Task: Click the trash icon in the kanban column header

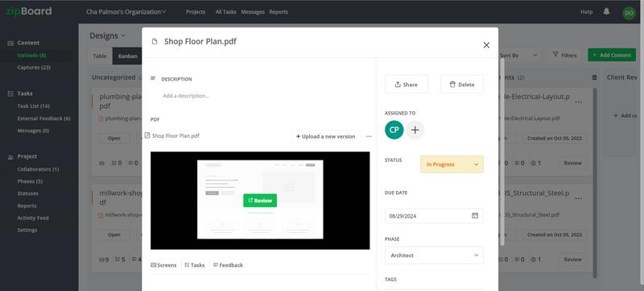Action: pos(594,77)
